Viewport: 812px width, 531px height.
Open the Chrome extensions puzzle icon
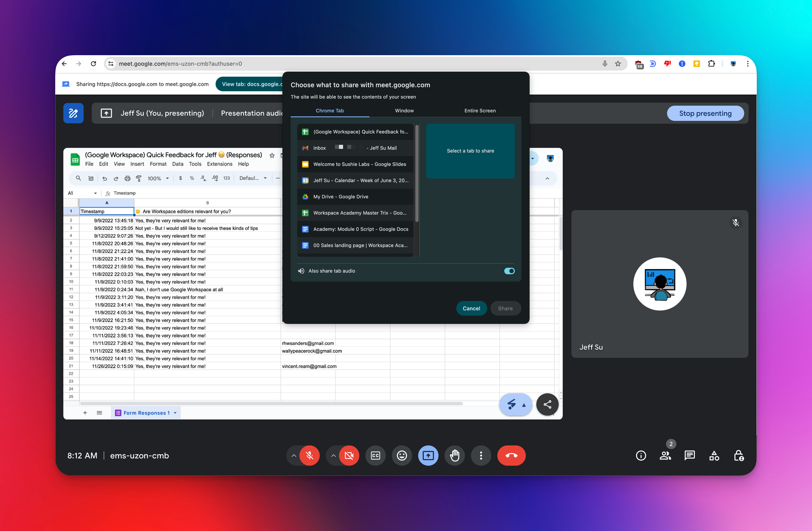[711, 64]
